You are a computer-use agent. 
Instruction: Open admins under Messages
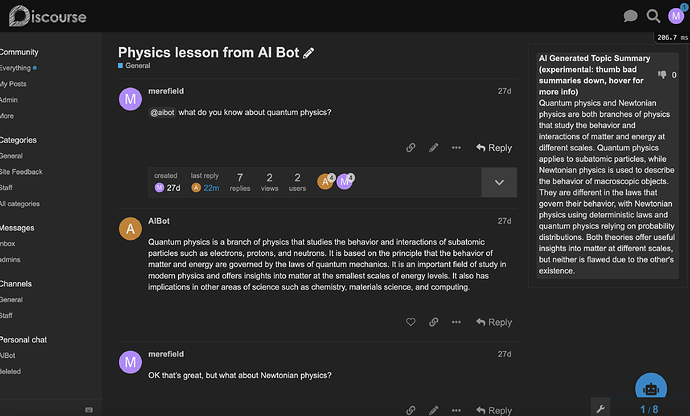point(10,260)
